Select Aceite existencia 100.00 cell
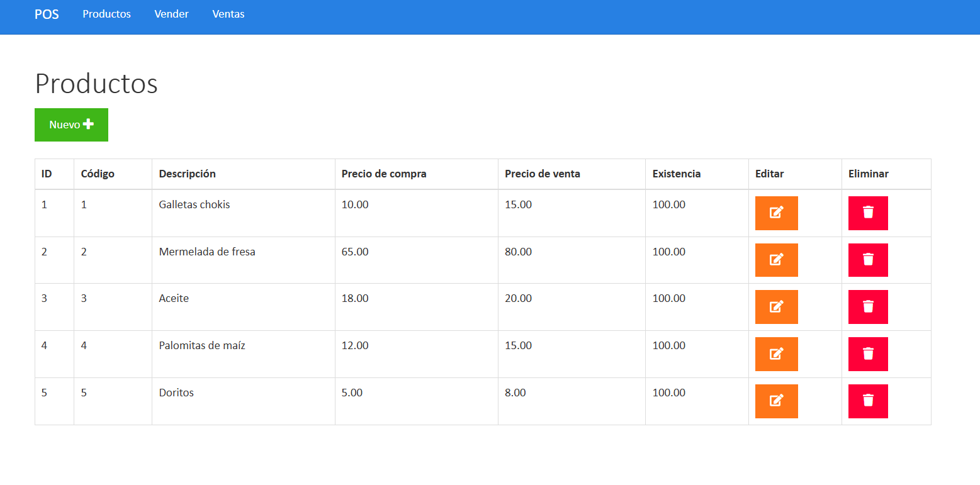Viewport: 980px width, 485px height. pyautogui.click(x=697, y=307)
